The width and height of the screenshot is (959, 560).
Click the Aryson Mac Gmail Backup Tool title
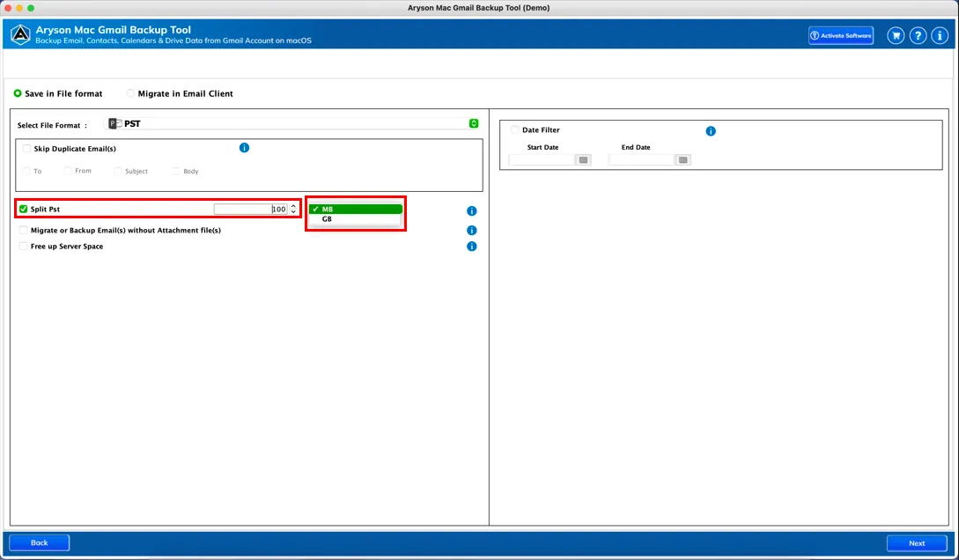113,29
